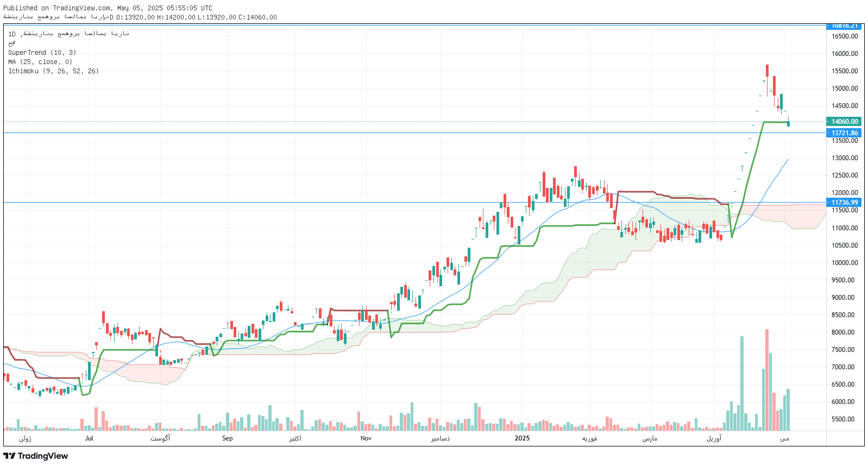Click the Nov label on the time axis

(366, 438)
